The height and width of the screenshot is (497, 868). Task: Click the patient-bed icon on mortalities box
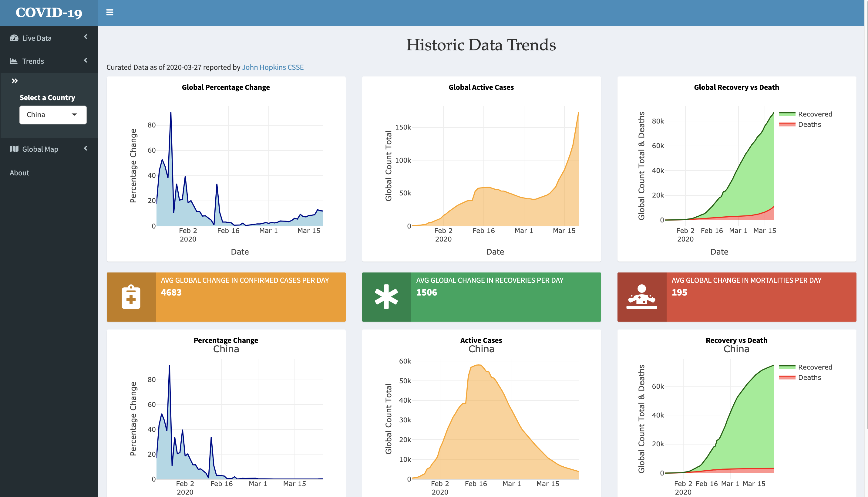[641, 297]
